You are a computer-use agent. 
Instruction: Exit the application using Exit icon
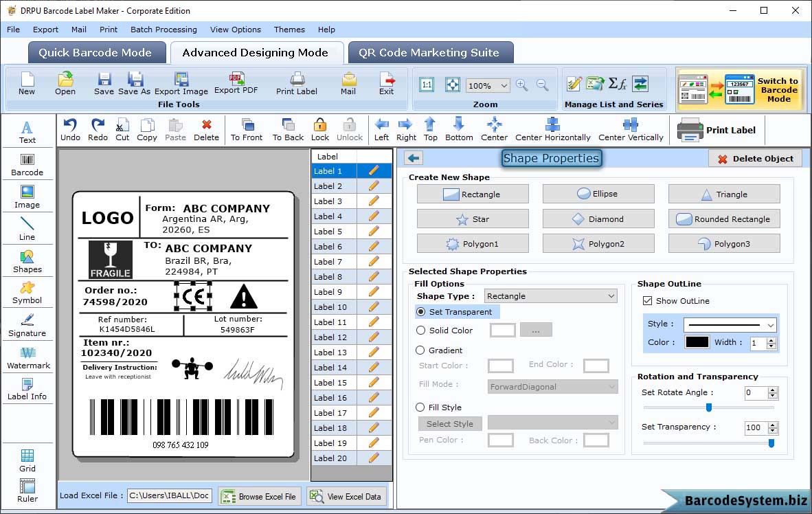tap(387, 84)
